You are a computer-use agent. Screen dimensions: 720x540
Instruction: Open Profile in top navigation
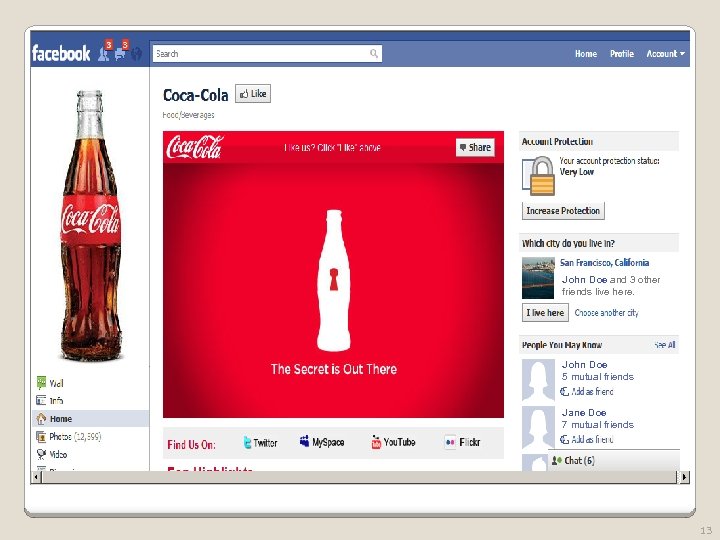click(x=622, y=54)
